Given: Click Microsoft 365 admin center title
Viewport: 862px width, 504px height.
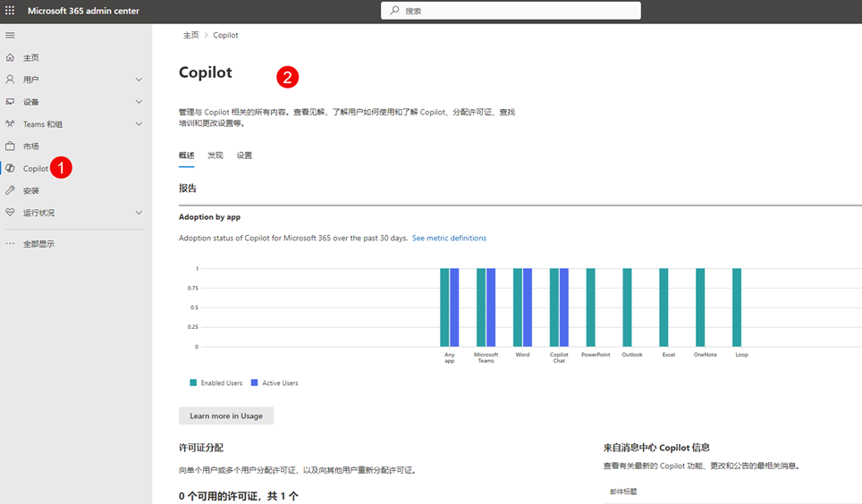Looking at the screenshot, I should pos(83,11).
